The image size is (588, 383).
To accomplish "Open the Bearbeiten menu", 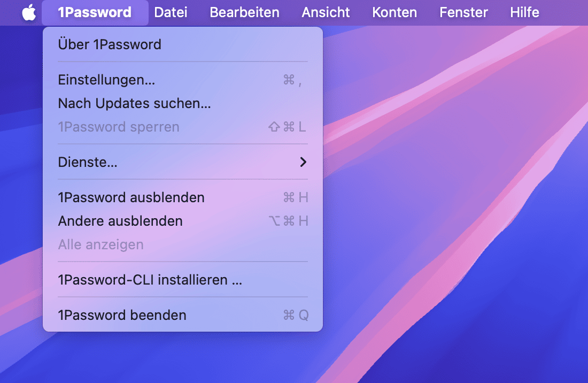I will [244, 12].
